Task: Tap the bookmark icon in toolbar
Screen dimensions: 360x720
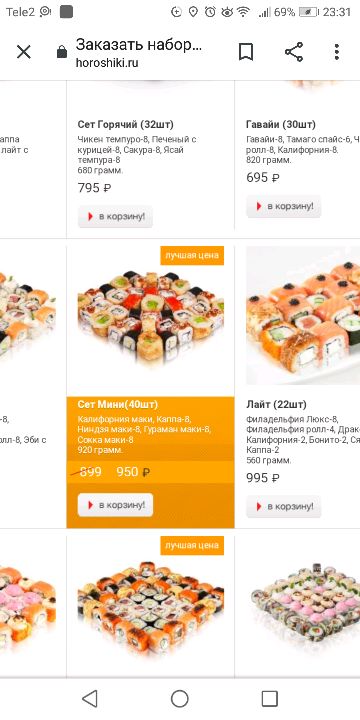Action: [246, 52]
